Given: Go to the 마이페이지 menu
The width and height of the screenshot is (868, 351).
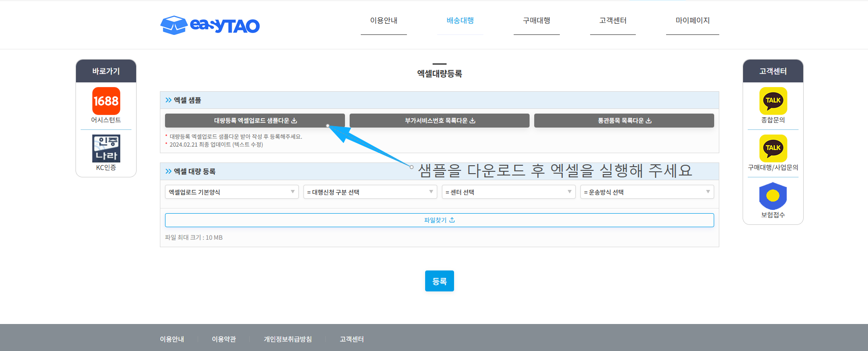Looking at the screenshot, I should 692,20.
